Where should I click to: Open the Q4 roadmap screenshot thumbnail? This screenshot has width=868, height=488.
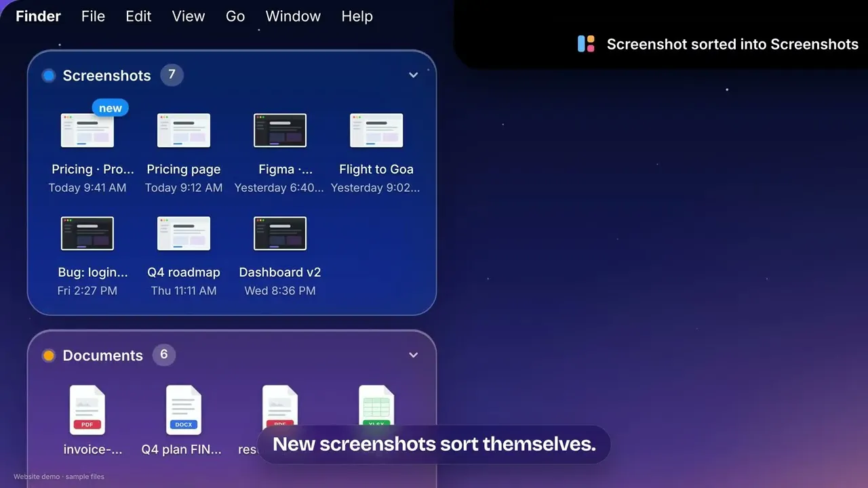pyautogui.click(x=184, y=233)
